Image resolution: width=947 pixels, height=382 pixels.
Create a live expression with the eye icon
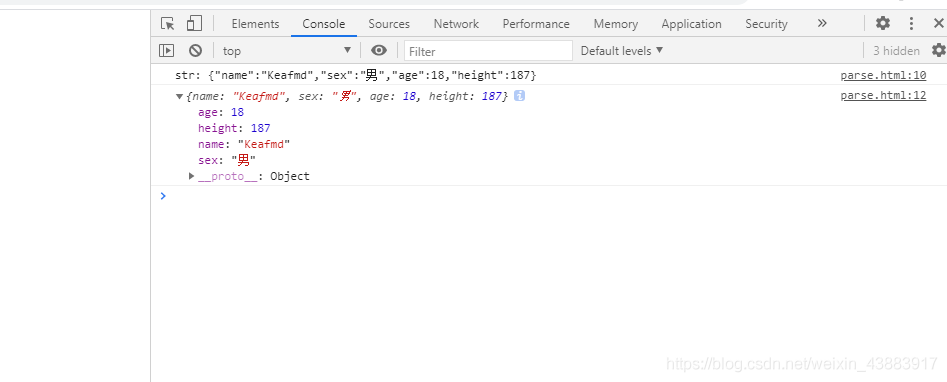click(x=379, y=50)
